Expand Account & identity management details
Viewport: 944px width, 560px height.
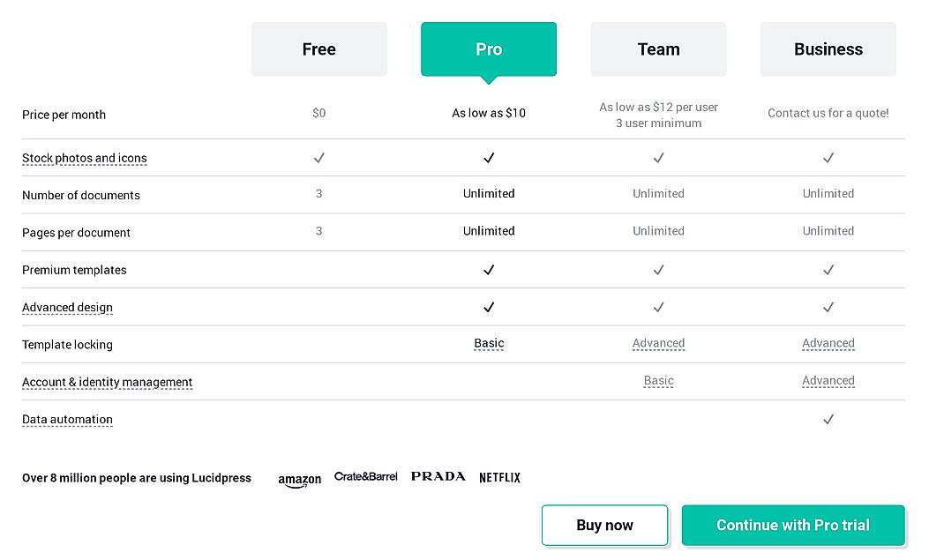pos(107,382)
